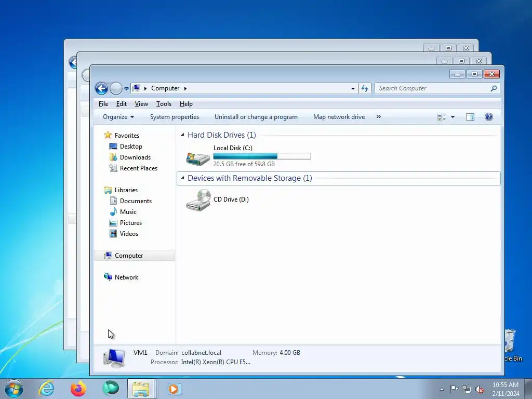Open the Windows Start menu
The width and height of the screenshot is (532, 399).
pyautogui.click(x=14, y=389)
